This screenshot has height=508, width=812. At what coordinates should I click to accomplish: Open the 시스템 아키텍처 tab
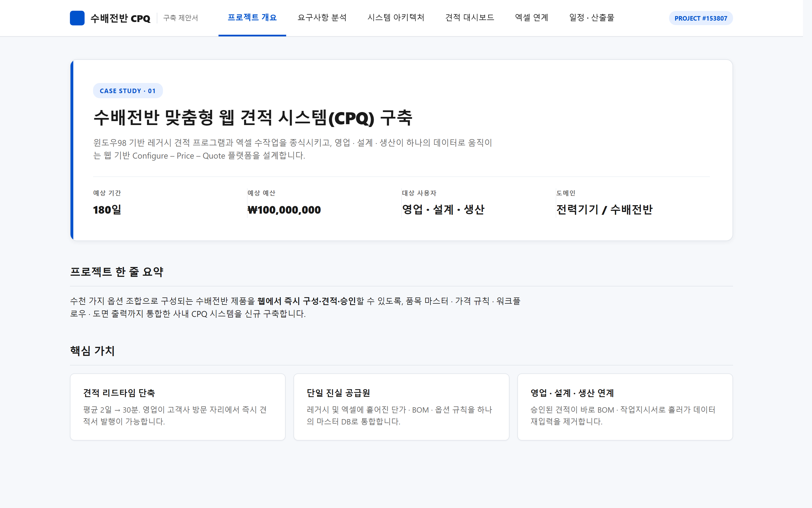(396, 17)
